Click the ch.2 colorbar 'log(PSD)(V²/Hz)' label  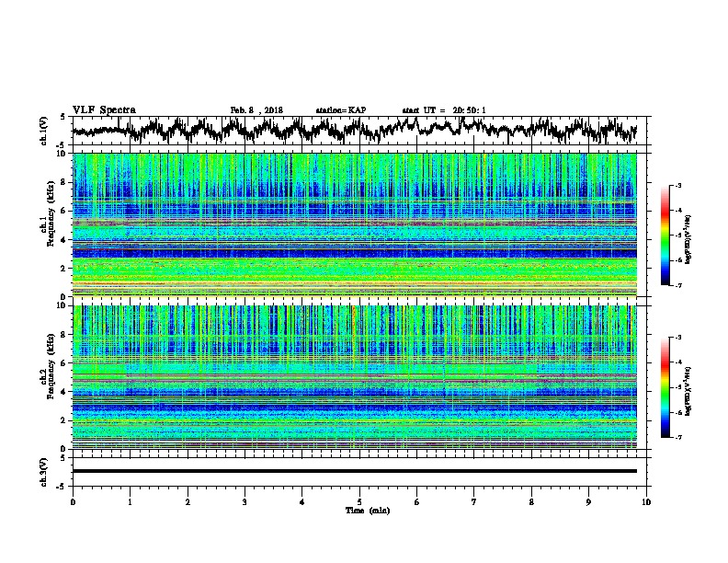tap(688, 391)
